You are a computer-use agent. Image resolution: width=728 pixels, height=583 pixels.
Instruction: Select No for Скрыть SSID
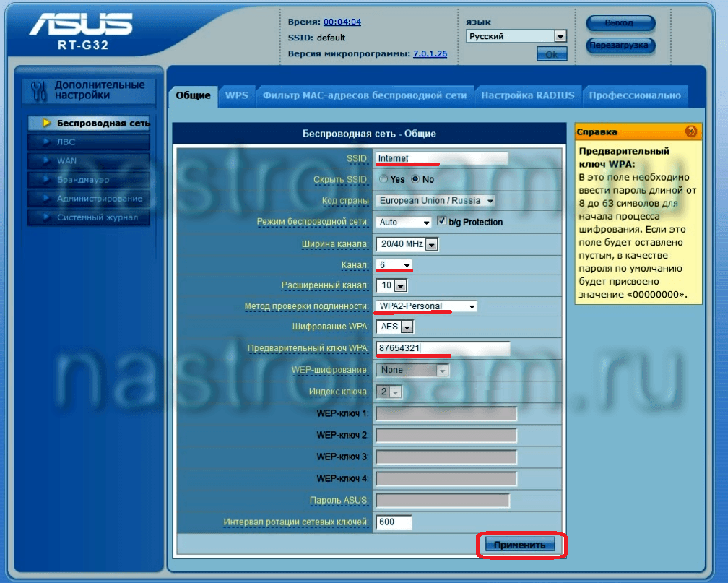coord(415,179)
